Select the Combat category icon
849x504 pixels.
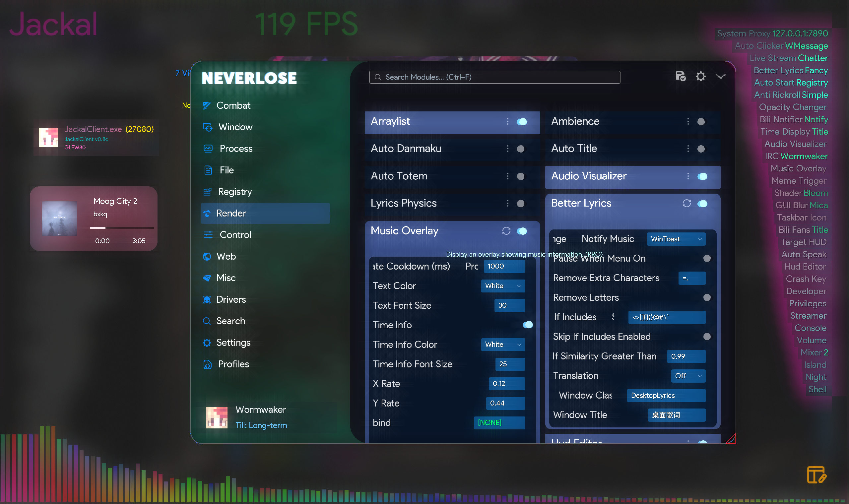click(x=207, y=105)
